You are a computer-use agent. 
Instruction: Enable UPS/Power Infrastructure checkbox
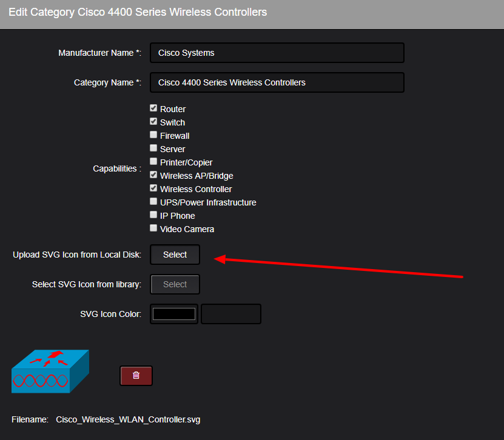coord(153,202)
